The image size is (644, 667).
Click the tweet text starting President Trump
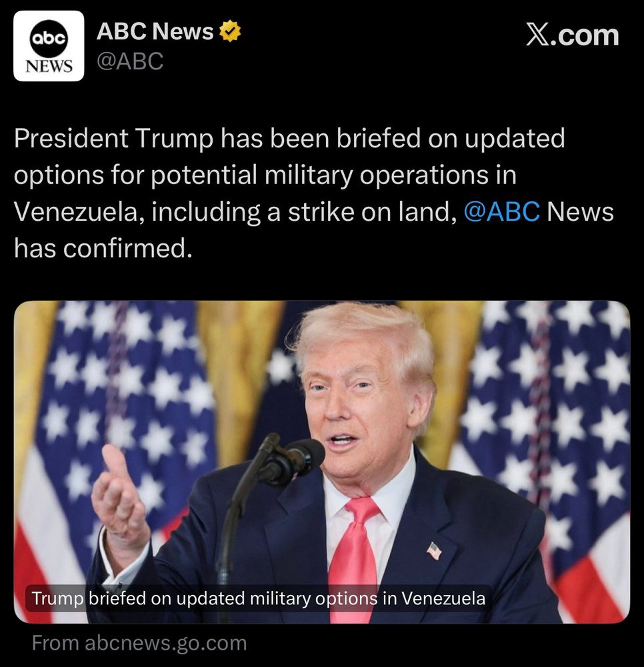tap(315, 193)
